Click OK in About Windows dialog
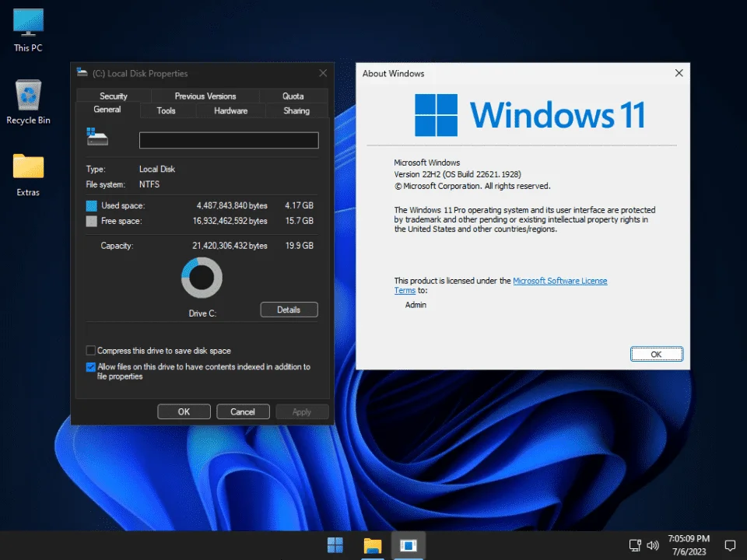 657,355
